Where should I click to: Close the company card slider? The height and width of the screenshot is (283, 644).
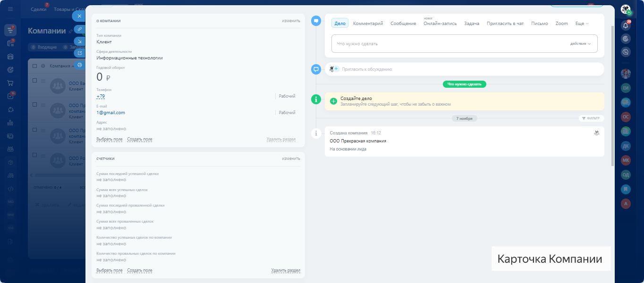[79, 16]
